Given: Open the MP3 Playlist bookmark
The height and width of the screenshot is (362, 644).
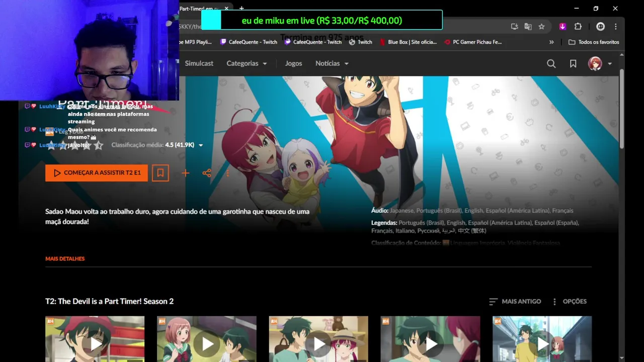Looking at the screenshot, I should pos(196,42).
